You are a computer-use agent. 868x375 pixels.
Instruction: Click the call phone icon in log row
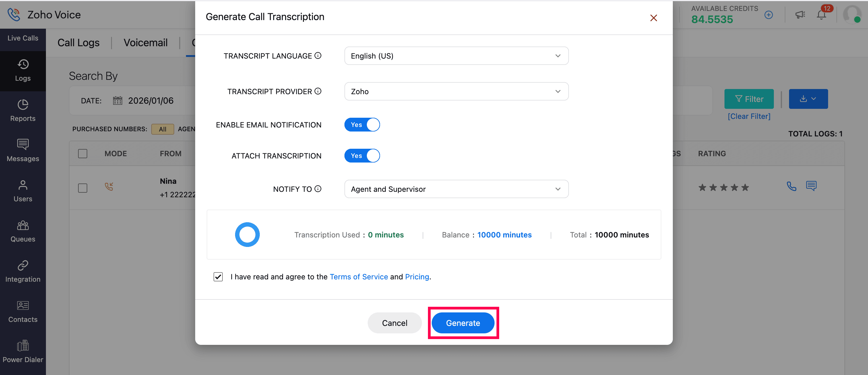pyautogui.click(x=792, y=186)
